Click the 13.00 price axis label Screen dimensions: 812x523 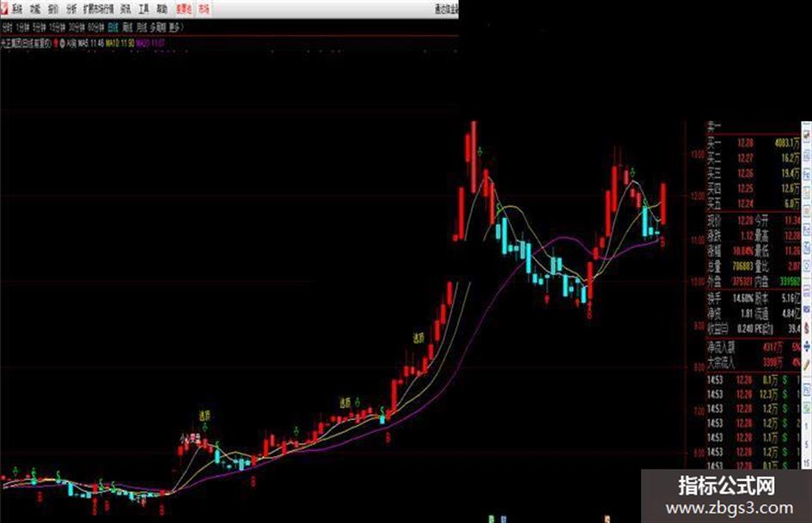point(697,154)
